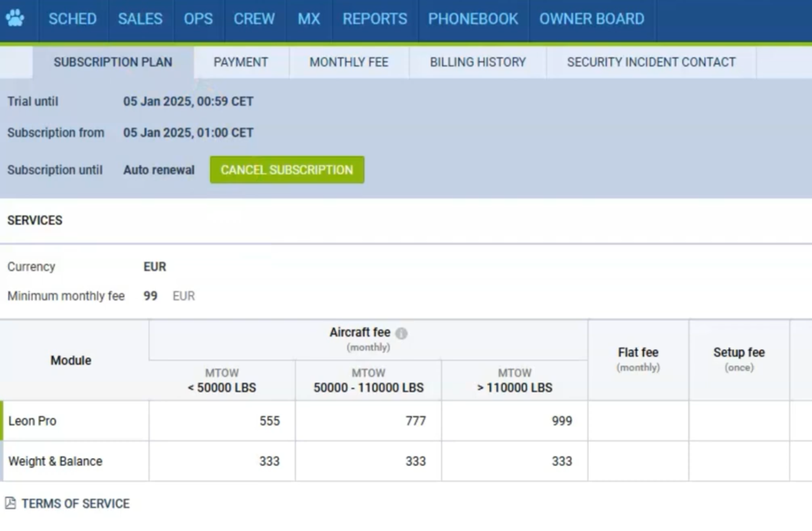Switch to the Billing History tab
This screenshot has width=812, height=531.
(478, 62)
